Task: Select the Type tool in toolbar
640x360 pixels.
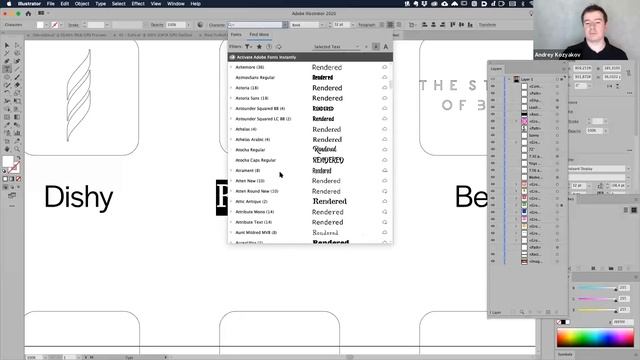Action: click(7, 69)
